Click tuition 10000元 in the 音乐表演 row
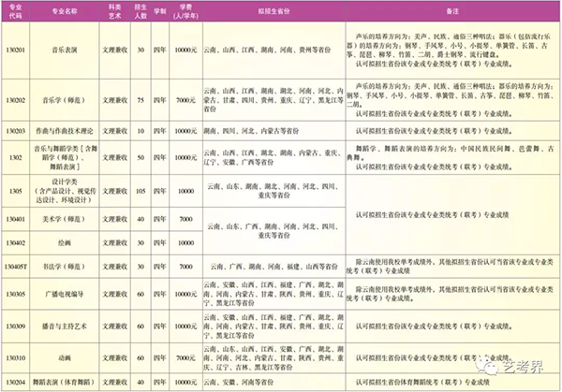The width and height of the screenshot is (562, 392). tap(185, 51)
